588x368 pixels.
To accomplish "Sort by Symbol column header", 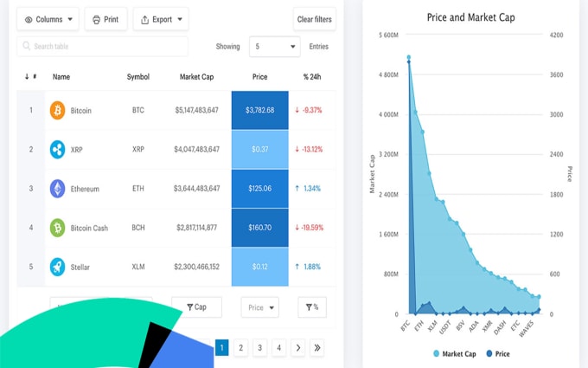I will [x=138, y=77].
